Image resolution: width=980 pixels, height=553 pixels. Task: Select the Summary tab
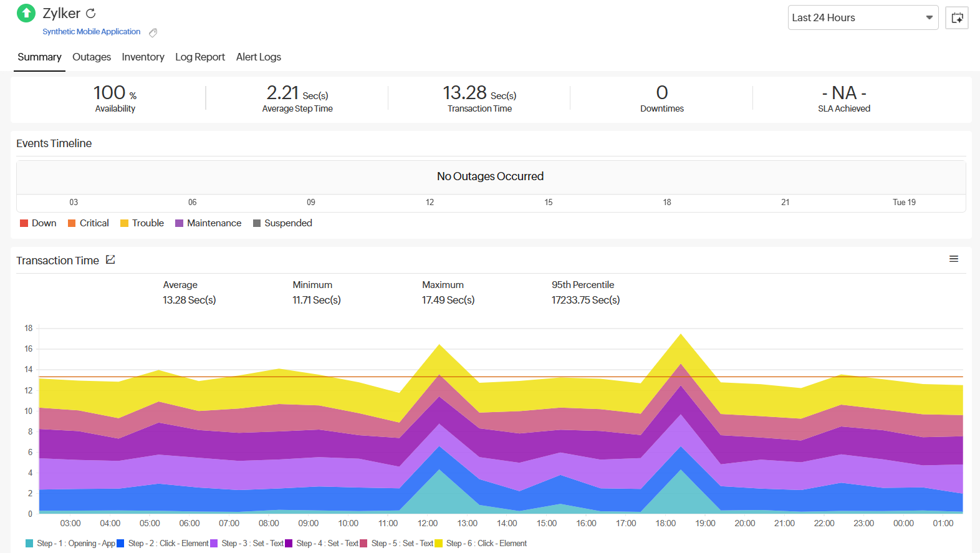(x=39, y=57)
